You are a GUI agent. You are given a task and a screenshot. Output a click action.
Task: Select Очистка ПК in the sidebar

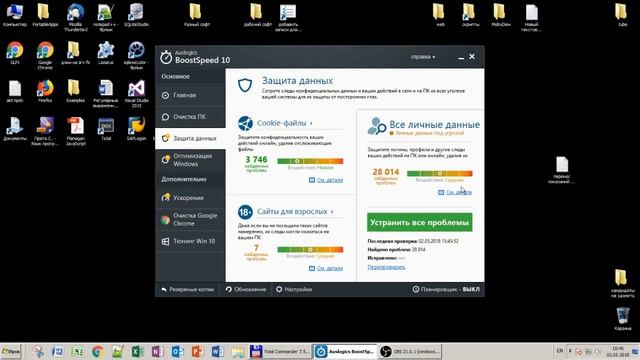pyautogui.click(x=190, y=117)
